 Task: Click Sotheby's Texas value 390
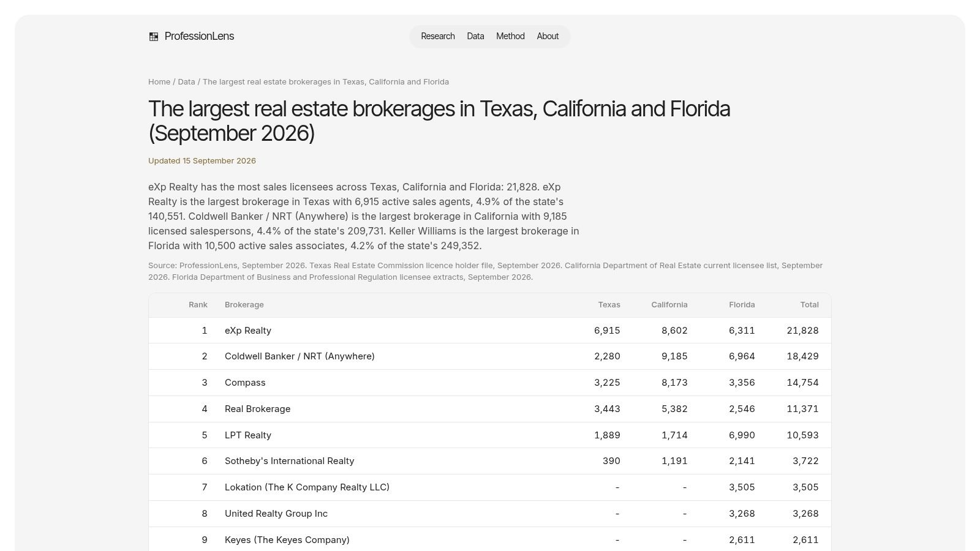click(611, 461)
